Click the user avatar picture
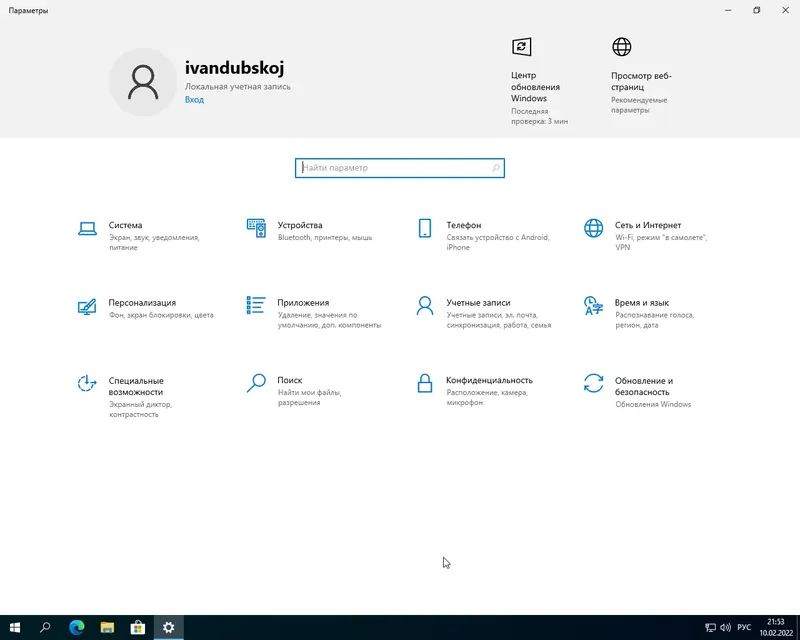This screenshot has height=640, width=800. click(x=143, y=82)
